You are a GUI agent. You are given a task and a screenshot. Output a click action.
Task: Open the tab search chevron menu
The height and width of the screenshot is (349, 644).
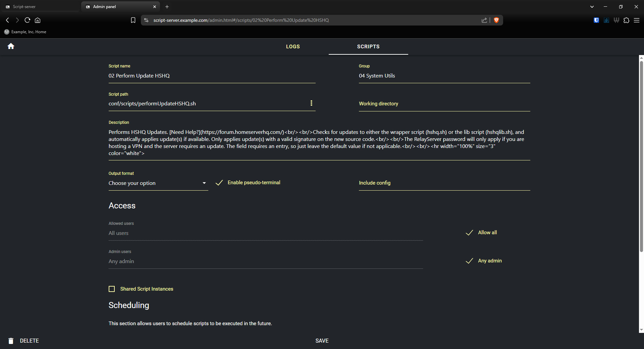click(592, 6)
